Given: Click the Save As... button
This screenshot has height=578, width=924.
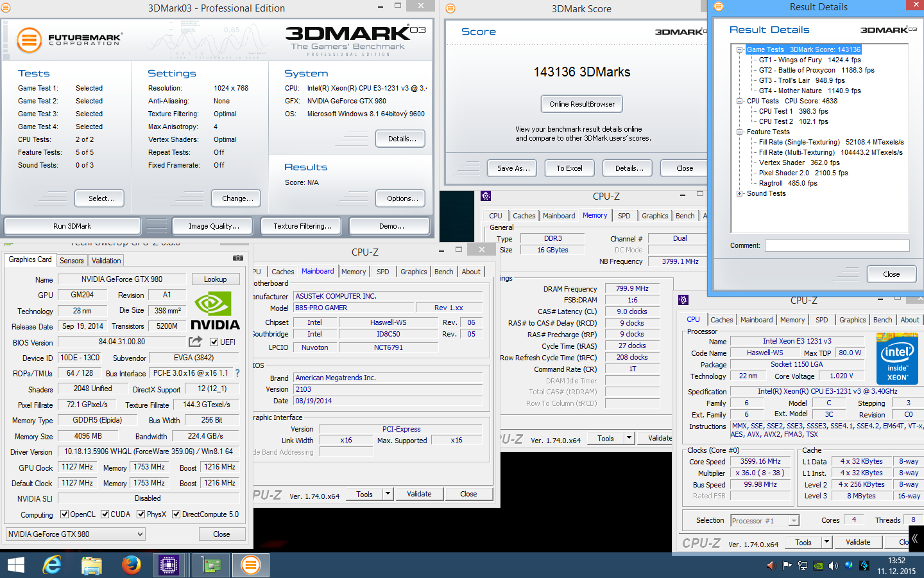Looking at the screenshot, I should point(513,168).
